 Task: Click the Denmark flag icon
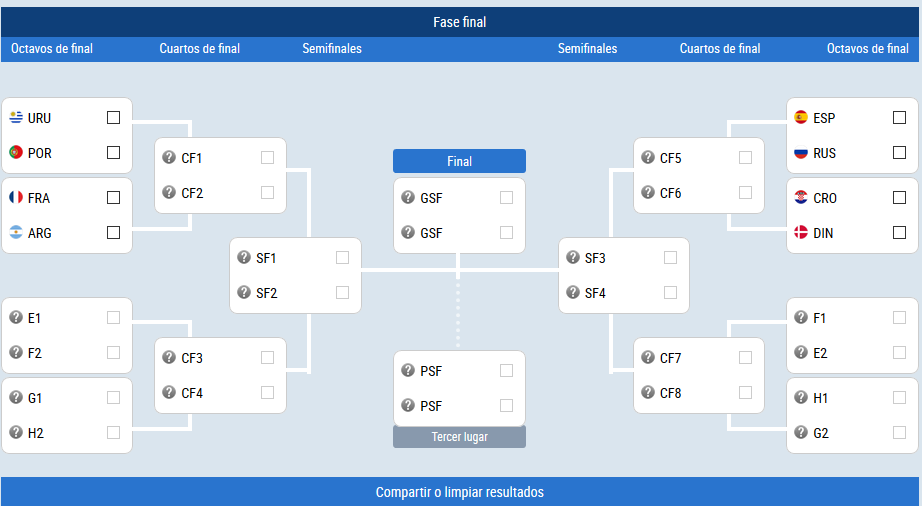(x=801, y=232)
